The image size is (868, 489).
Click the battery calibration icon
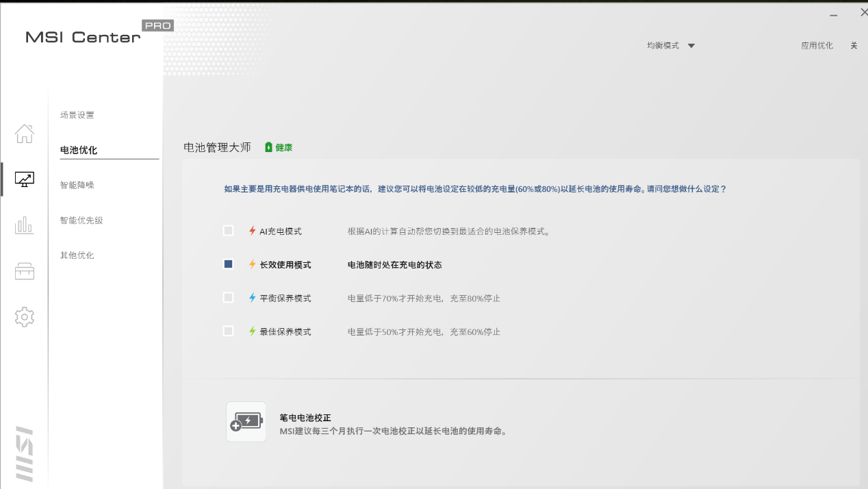pos(246,422)
